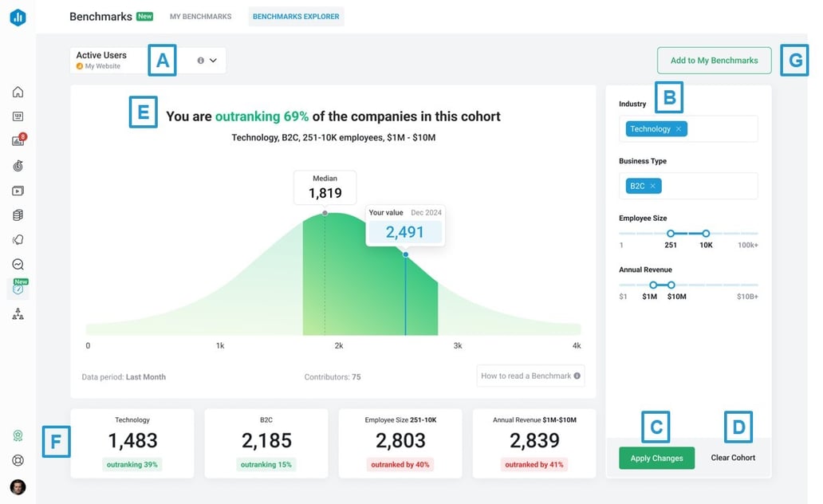Image resolution: width=823 pixels, height=504 pixels.
Task: Click the Apply Changes button
Action: [656, 458]
